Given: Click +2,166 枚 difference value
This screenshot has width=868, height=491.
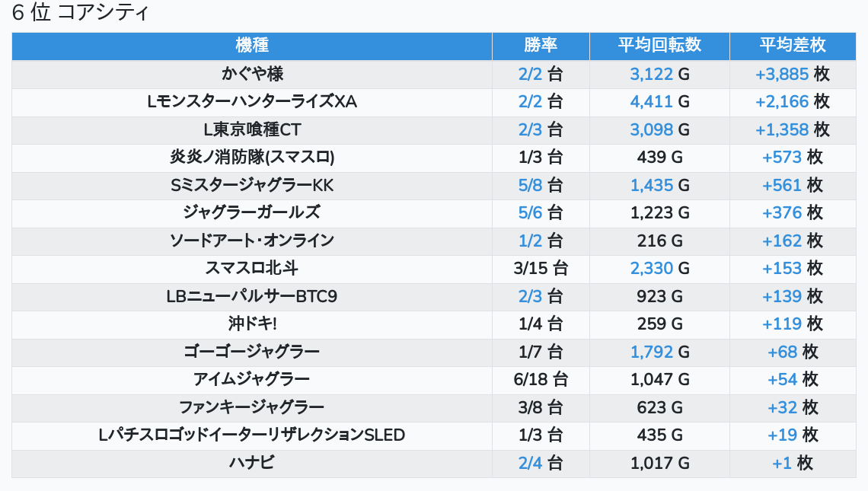Looking at the screenshot, I should coord(792,101).
